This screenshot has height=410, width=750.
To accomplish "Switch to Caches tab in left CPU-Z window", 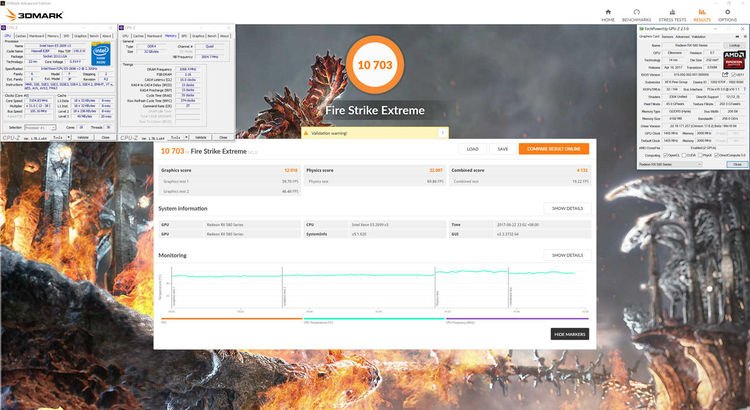I will [x=21, y=36].
